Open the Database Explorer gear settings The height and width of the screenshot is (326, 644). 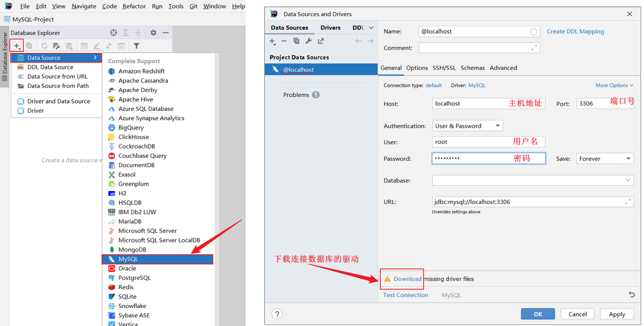[153, 33]
